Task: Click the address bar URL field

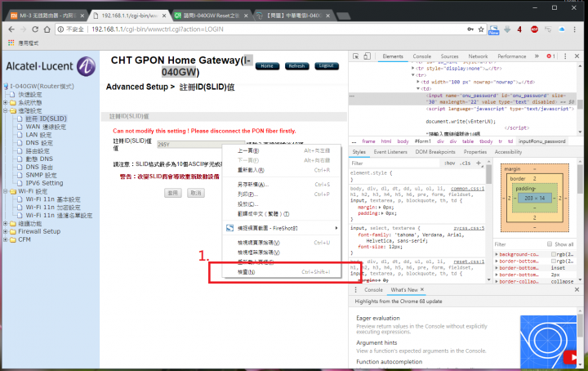Action: click(x=278, y=29)
